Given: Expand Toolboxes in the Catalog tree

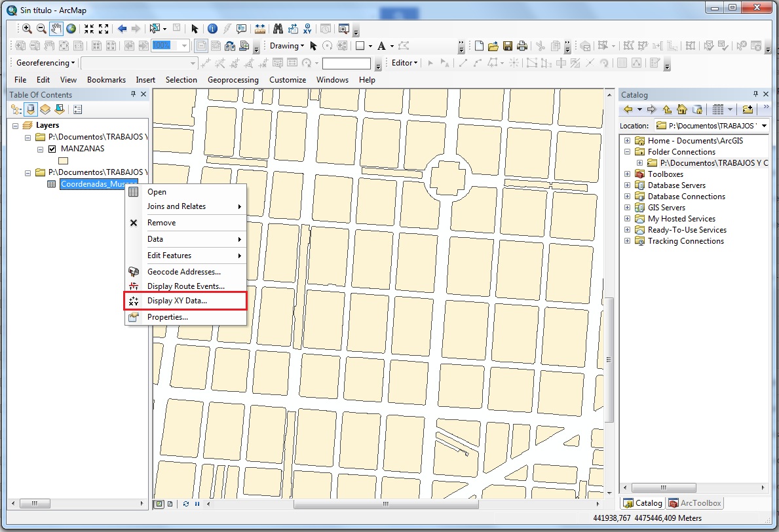Looking at the screenshot, I should (628, 174).
